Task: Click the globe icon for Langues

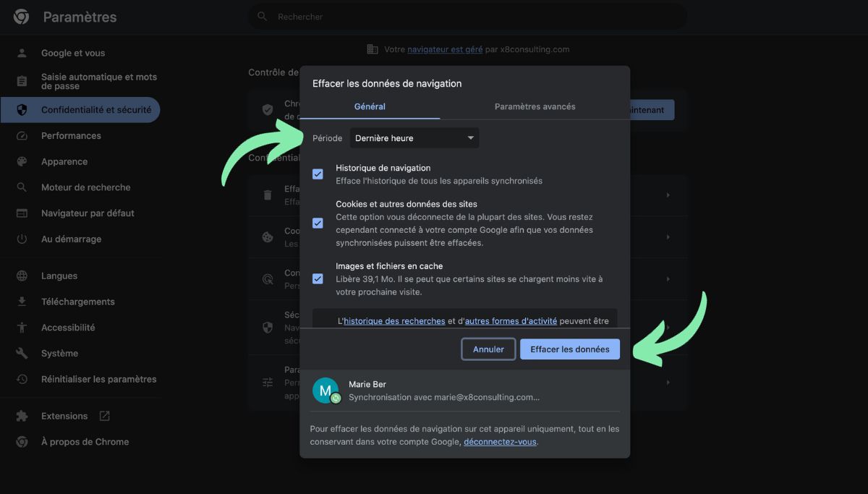Action: point(22,276)
